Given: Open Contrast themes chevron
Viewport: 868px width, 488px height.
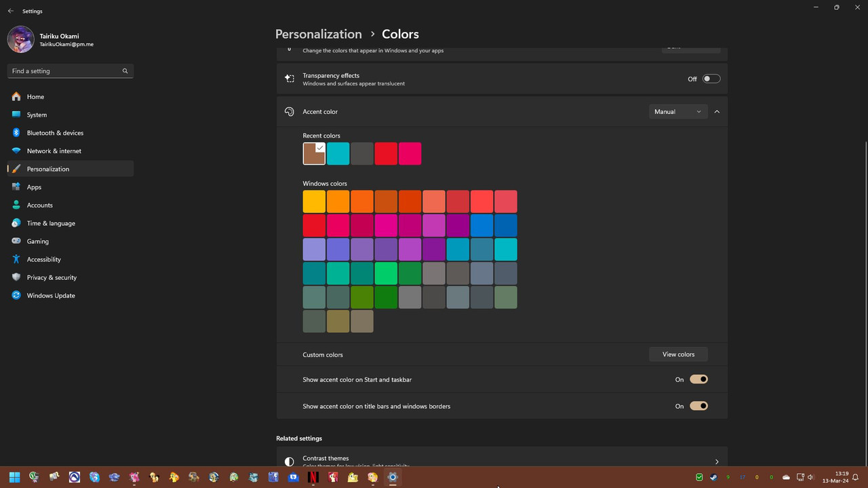Looking at the screenshot, I should 717,462.
